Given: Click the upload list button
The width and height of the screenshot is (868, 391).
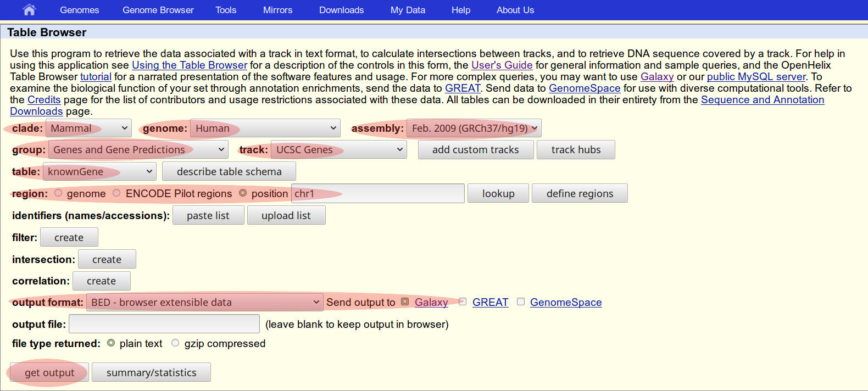Looking at the screenshot, I should (x=286, y=215).
